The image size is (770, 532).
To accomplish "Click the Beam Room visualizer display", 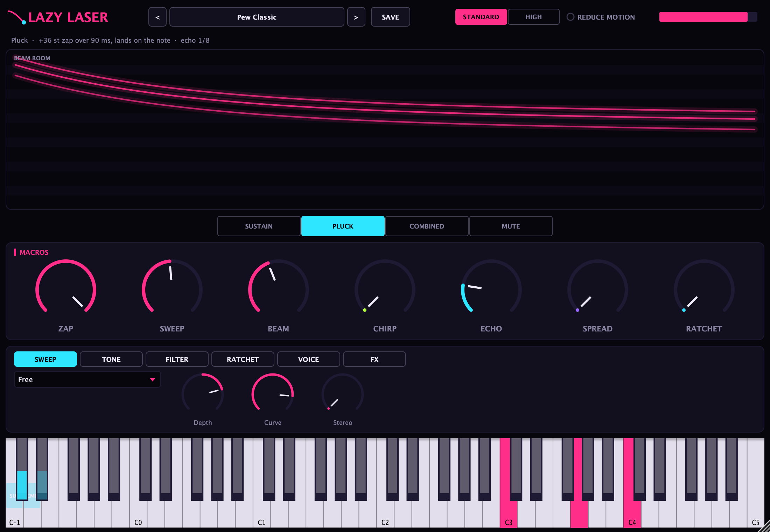I will (385, 129).
